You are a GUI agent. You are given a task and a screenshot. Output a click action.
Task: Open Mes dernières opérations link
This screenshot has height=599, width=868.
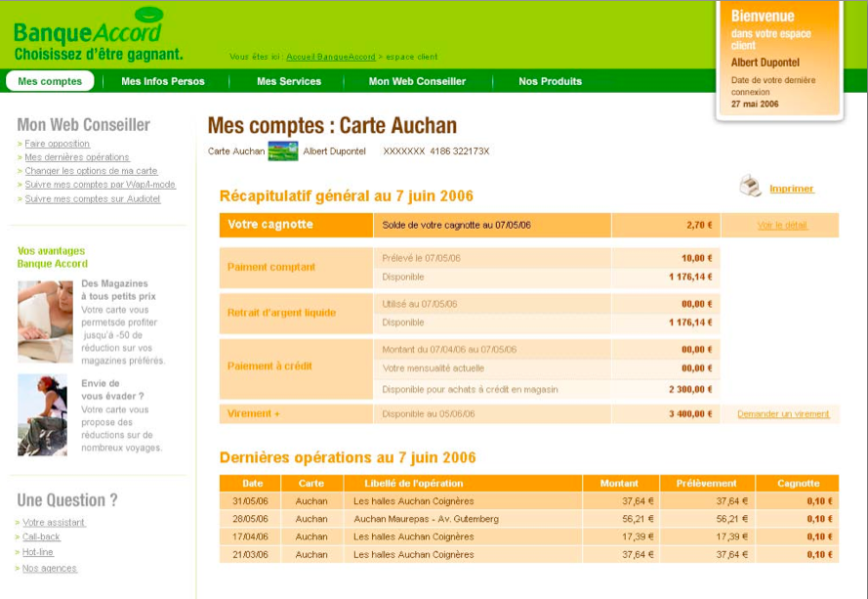click(77, 157)
